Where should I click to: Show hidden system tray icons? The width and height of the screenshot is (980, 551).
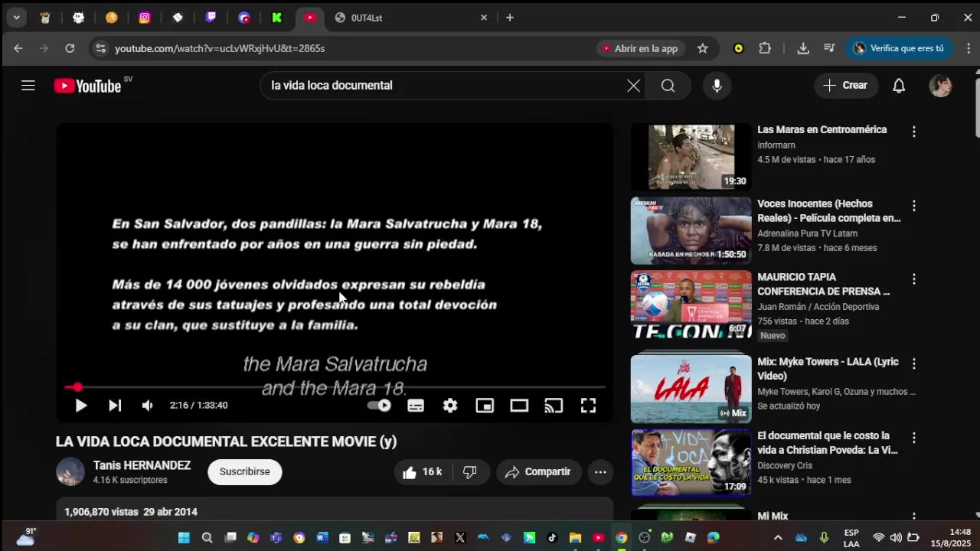(x=778, y=538)
